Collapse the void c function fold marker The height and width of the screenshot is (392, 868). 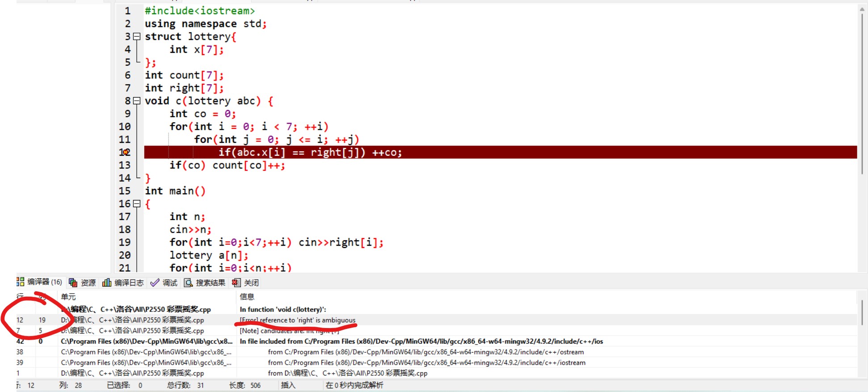tap(137, 101)
